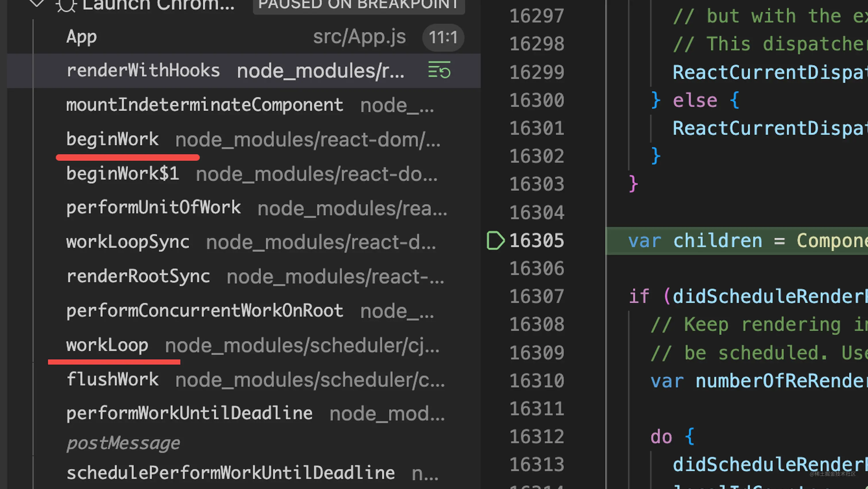Select the mountIndeterminateComponent stack frame
The image size is (868, 489).
[205, 105]
